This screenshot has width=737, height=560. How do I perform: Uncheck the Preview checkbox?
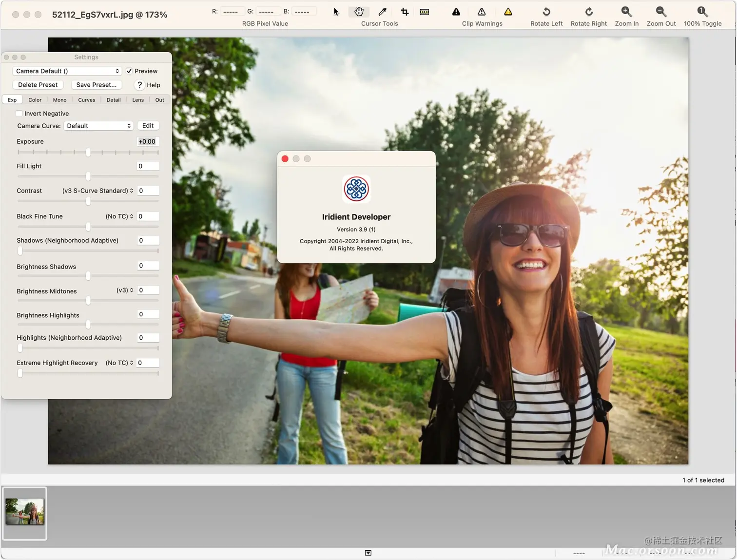[x=129, y=71]
